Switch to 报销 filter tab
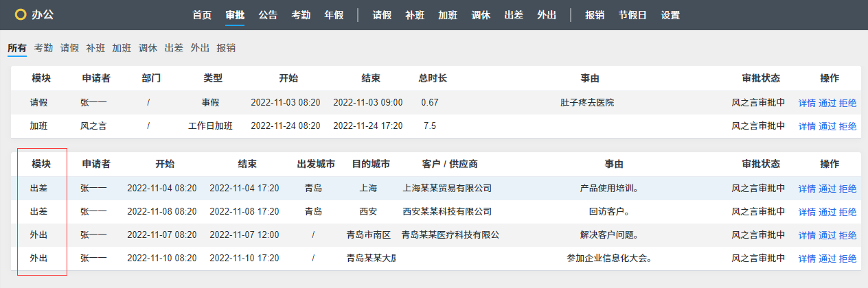The height and width of the screenshot is (288, 868). tap(226, 48)
